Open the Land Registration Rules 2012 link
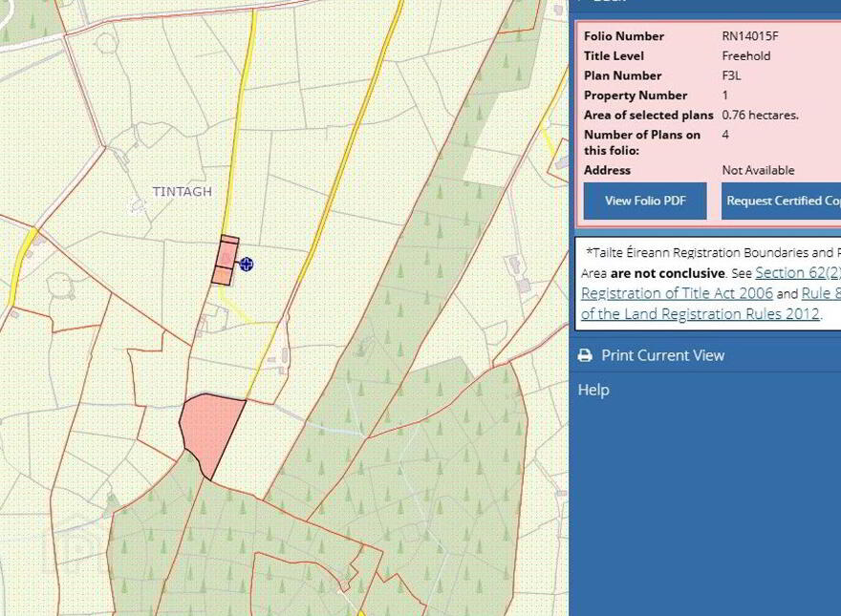841x616 pixels. pos(700,313)
